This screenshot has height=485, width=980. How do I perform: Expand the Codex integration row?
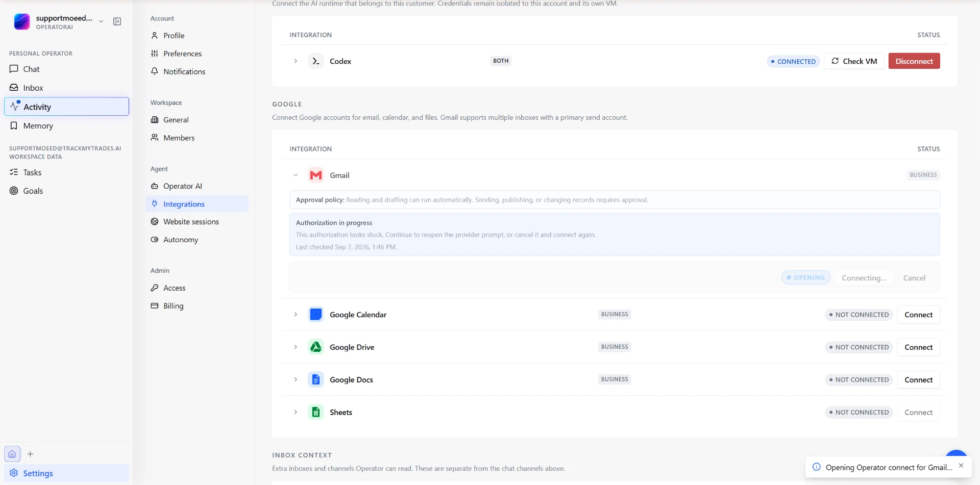tap(296, 61)
